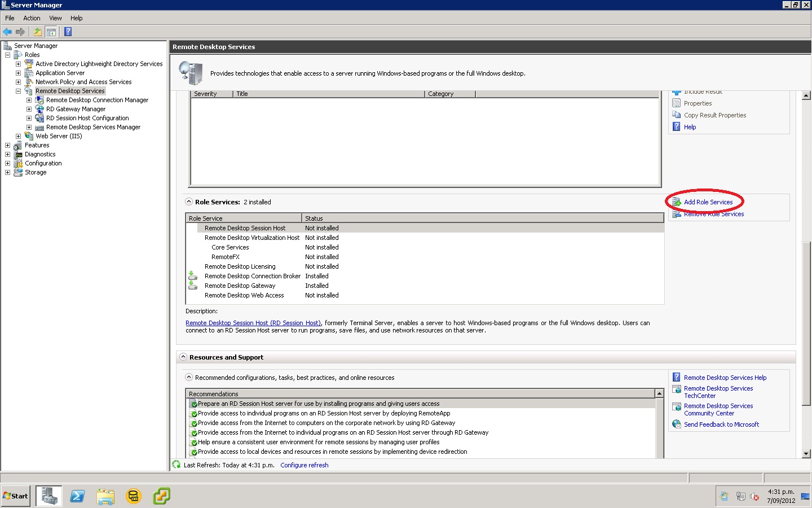Collapse the Resources and Support section
This screenshot has width=812, height=508.
point(183,357)
